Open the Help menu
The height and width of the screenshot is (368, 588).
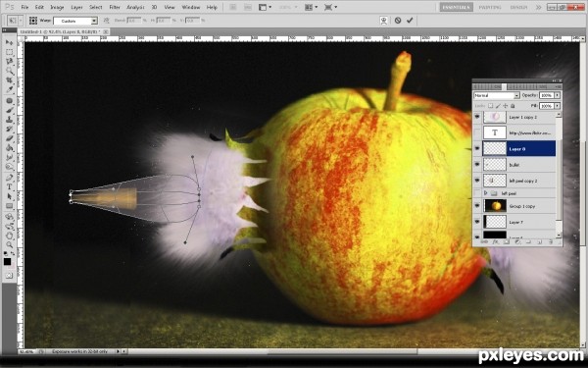pos(212,7)
